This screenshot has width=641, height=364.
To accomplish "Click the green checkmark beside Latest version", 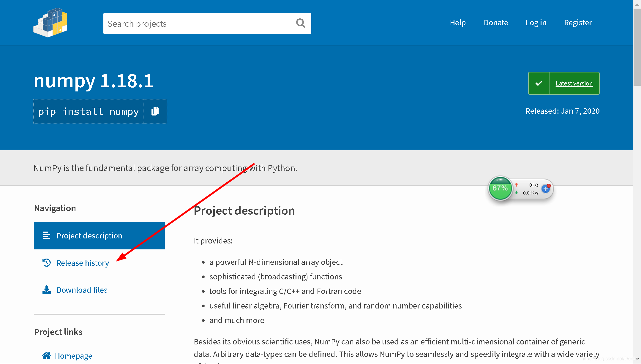I will [539, 83].
